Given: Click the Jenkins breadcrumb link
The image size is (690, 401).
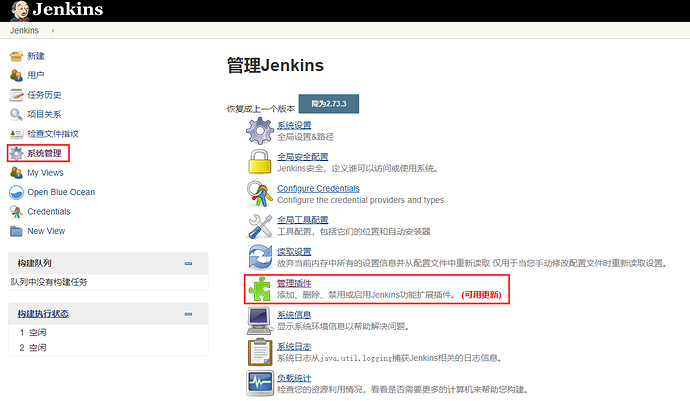Looking at the screenshot, I should pyautogui.click(x=24, y=30).
